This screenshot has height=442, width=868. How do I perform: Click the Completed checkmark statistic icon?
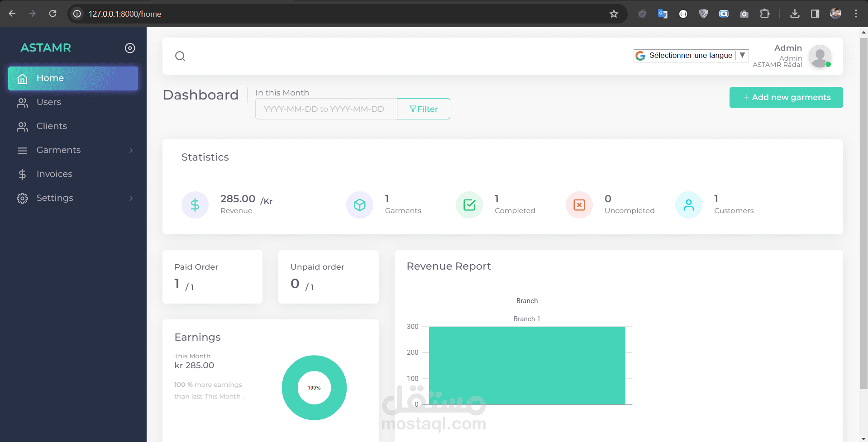[469, 205]
